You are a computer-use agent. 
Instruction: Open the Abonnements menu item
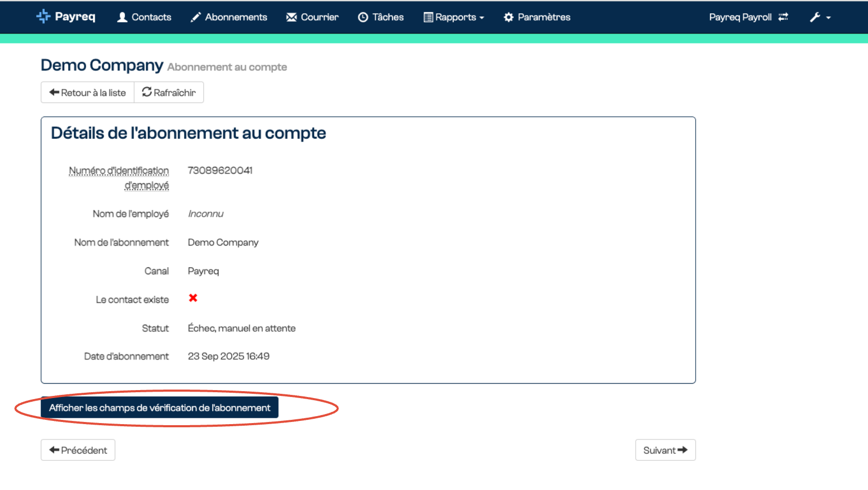[x=229, y=17]
